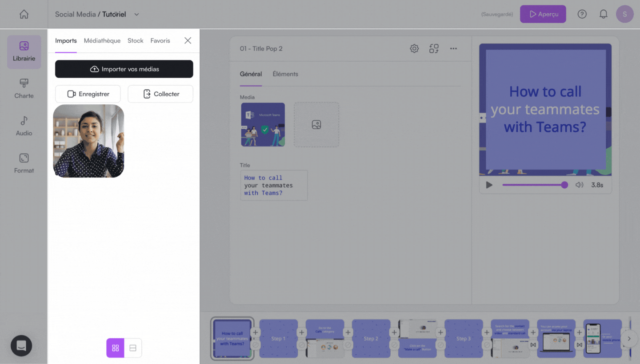Image resolution: width=640 pixels, height=364 pixels.
Task: Open the Social Media breadcrumb link
Action: point(75,14)
